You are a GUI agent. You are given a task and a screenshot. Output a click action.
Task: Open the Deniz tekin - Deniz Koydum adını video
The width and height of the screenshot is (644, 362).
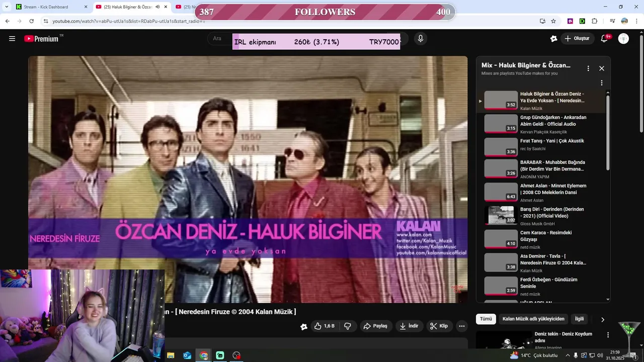[563, 337]
